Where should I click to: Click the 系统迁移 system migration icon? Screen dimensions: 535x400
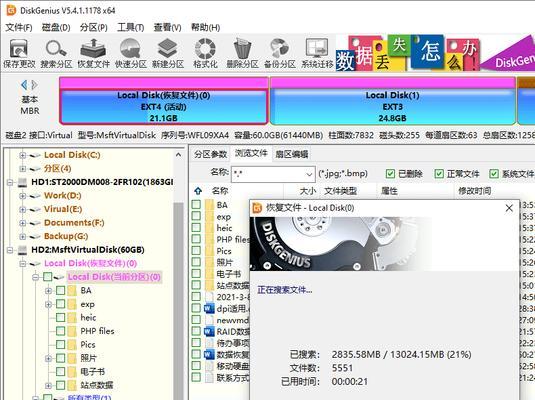(x=317, y=49)
